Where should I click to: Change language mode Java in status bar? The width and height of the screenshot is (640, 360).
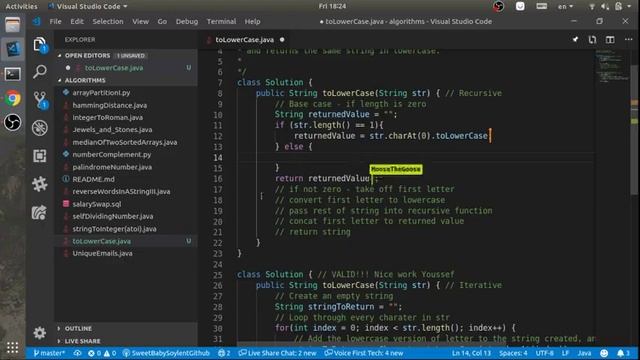pos(584,353)
